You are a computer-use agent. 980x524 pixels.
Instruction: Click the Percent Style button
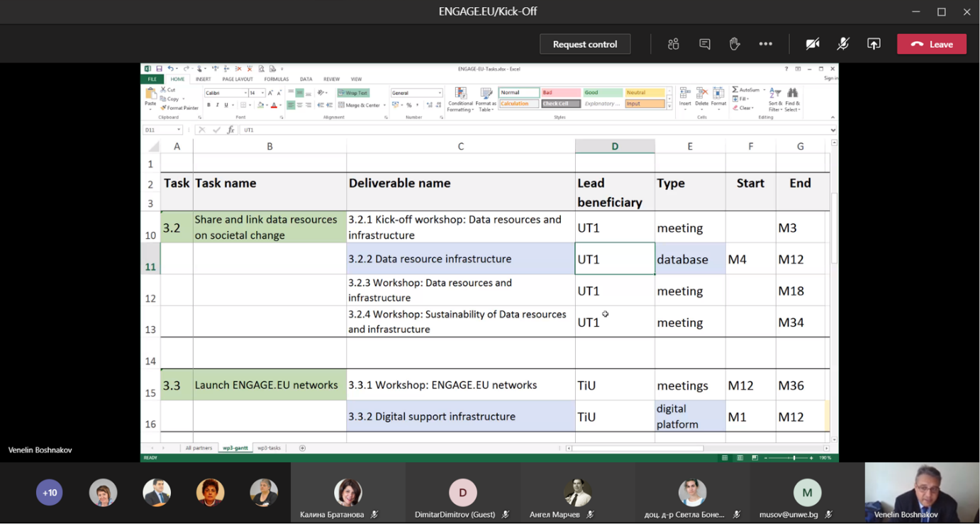click(x=408, y=105)
